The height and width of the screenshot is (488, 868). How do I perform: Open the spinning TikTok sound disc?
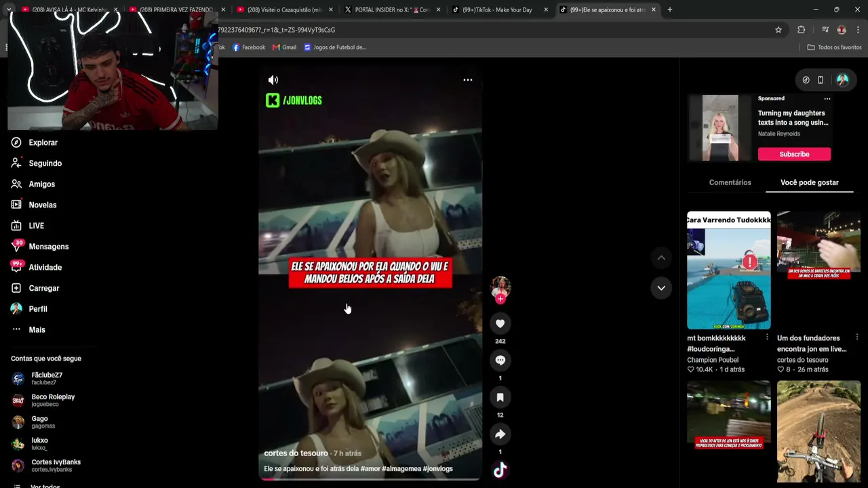(x=500, y=470)
